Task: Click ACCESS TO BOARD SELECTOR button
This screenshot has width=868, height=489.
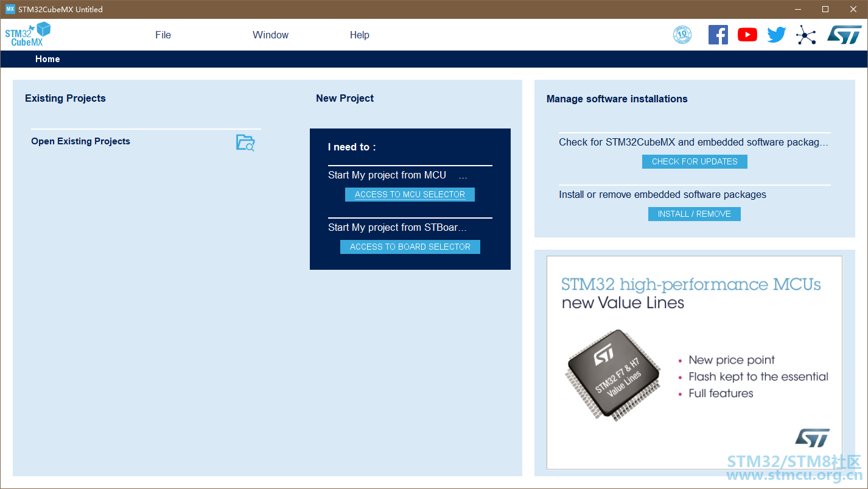Action: (410, 247)
